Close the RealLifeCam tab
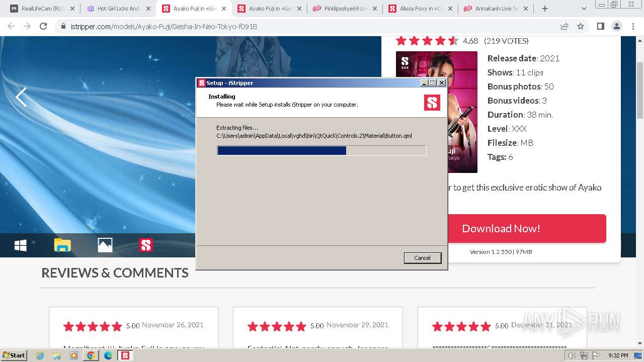The image size is (644, 362). point(72,9)
